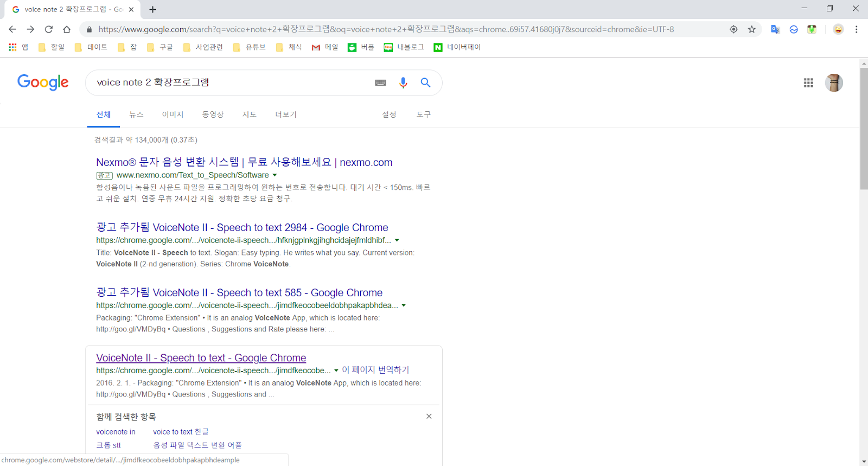868x466 pixels.
Task: Open the 데이트 bookmark folder
Action: pos(91,47)
